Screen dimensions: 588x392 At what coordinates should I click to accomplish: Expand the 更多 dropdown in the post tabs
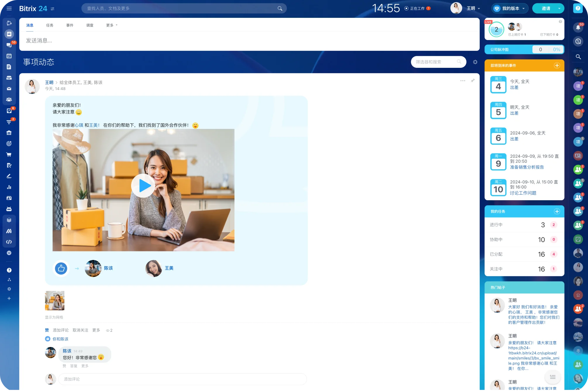click(x=111, y=25)
